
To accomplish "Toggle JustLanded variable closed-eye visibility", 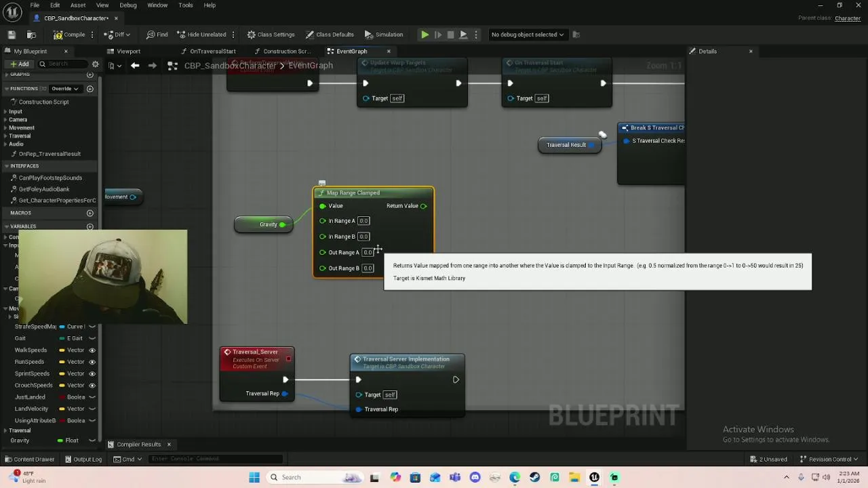I will coord(92,397).
